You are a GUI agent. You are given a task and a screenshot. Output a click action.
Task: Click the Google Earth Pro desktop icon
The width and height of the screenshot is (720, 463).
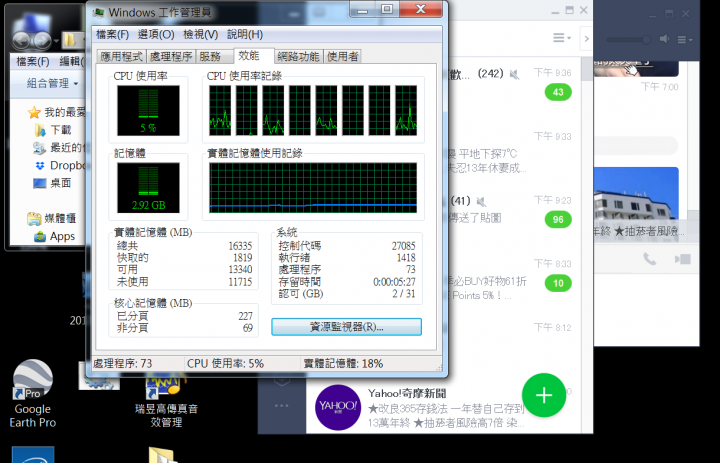pos(33,394)
